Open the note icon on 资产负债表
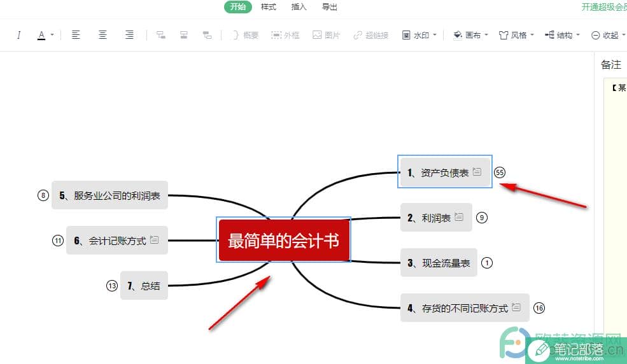 coord(477,171)
